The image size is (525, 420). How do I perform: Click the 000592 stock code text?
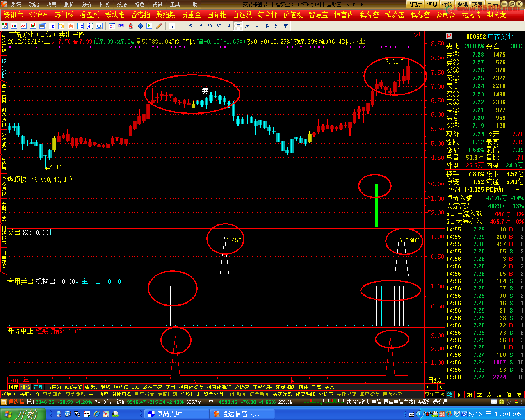point(476,37)
